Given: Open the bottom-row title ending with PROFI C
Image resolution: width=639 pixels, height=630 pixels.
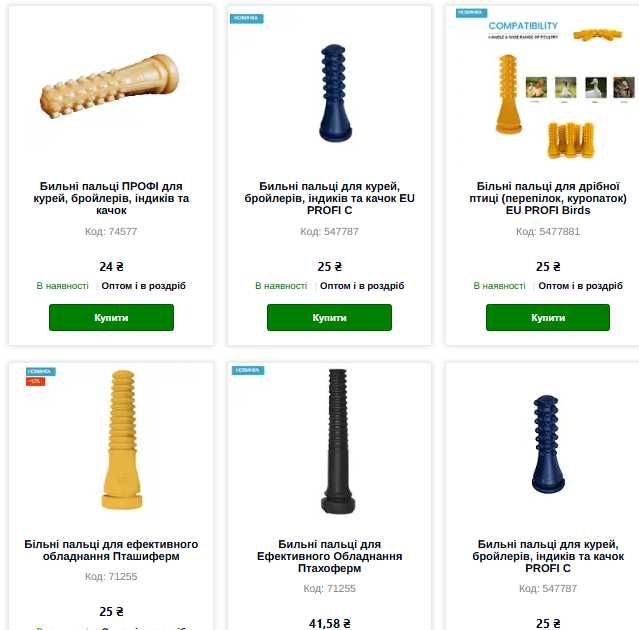Looking at the screenshot, I should coord(548,556).
